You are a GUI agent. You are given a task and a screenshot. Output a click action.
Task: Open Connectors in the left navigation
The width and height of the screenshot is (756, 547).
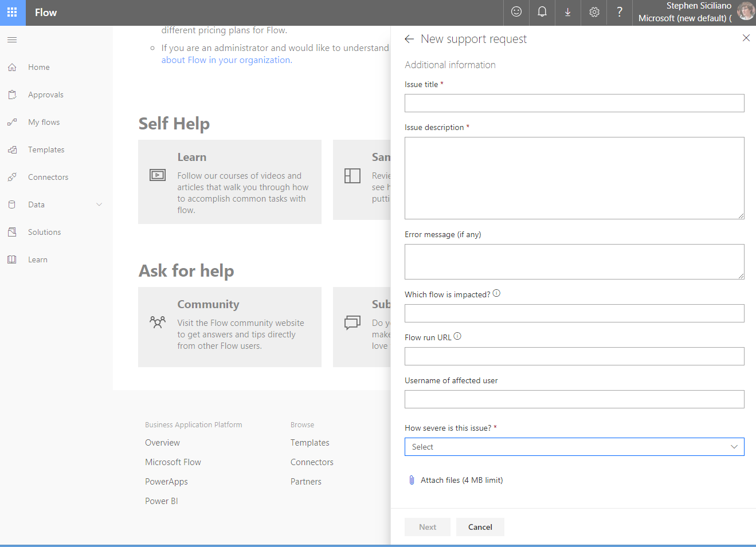coord(48,177)
